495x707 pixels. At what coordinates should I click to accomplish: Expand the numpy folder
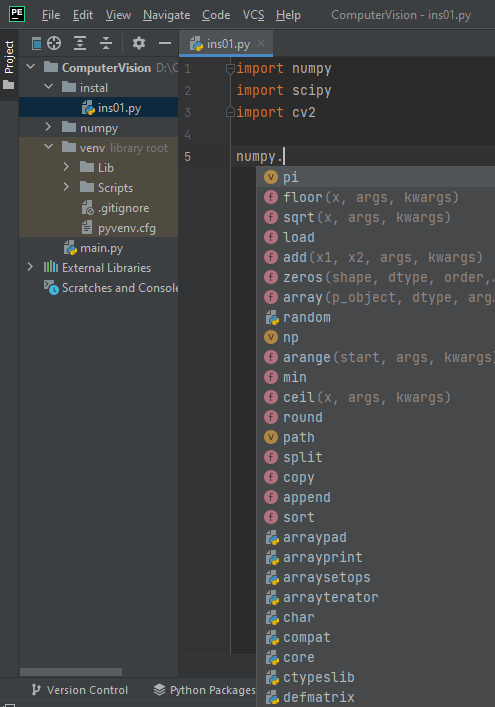[48, 127]
